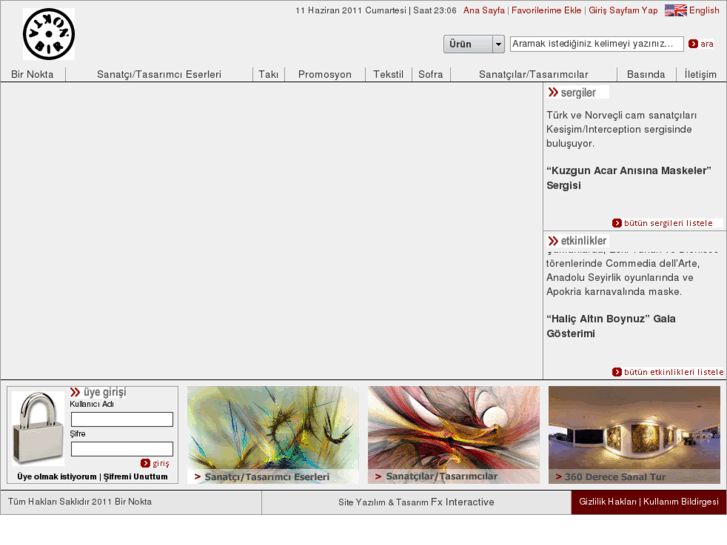Click bütün etkinlikleri listele link
Viewport: 727px width, 545px height.
click(673, 372)
